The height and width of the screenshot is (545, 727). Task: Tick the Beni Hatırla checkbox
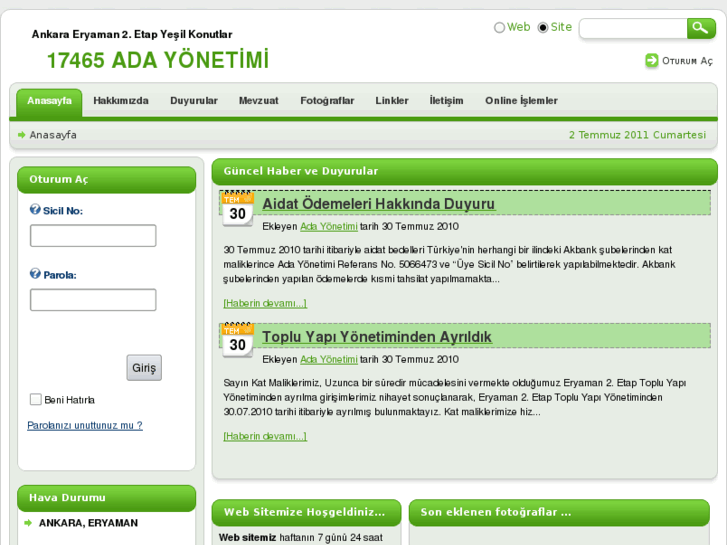point(36,399)
